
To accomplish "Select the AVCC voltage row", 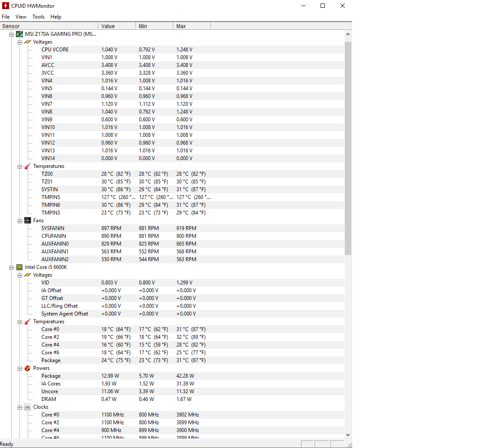I will (192, 65).
